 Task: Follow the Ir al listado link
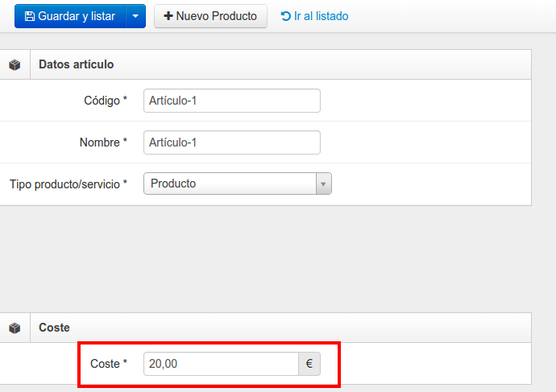(314, 16)
